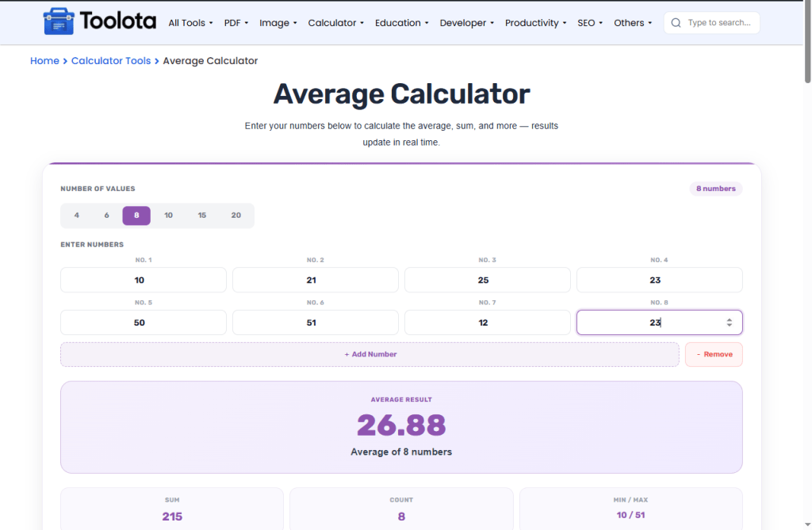Select 20 as number of values
This screenshot has width=812, height=530.
click(236, 215)
